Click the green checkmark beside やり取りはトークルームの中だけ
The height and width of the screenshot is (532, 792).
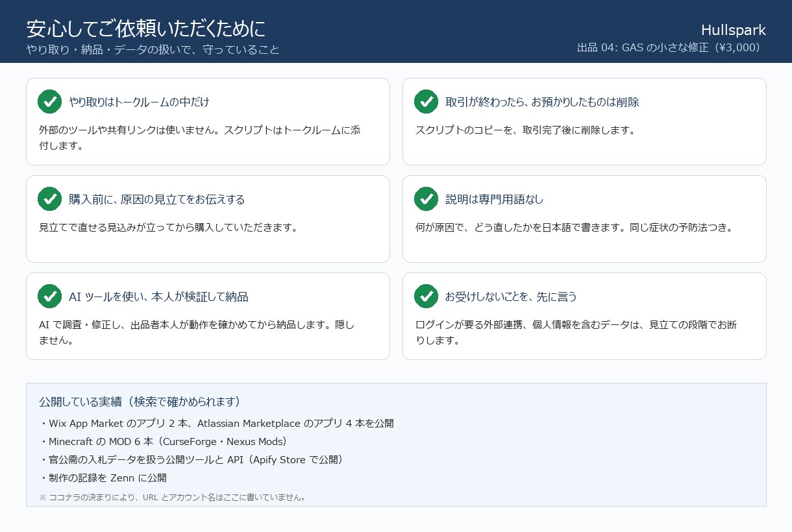coord(49,101)
